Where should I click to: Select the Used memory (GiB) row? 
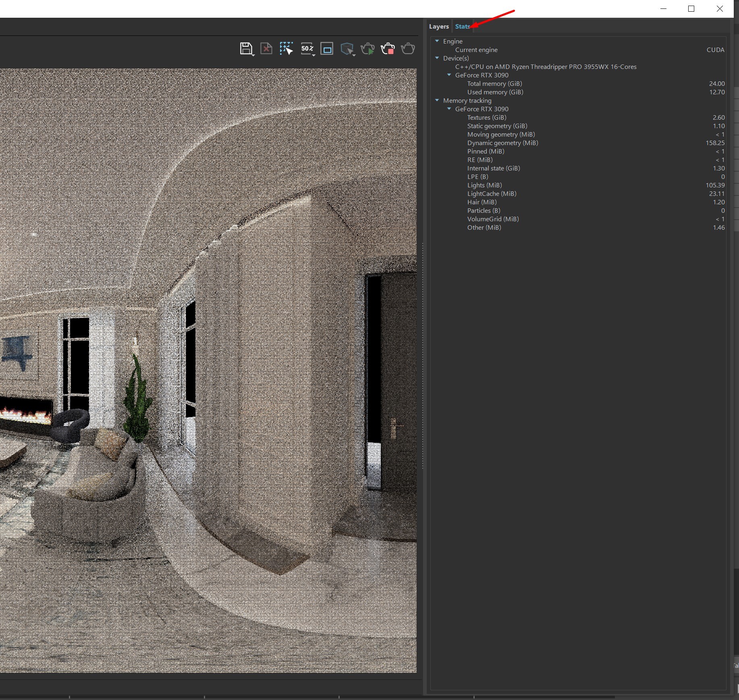pos(579,92)
